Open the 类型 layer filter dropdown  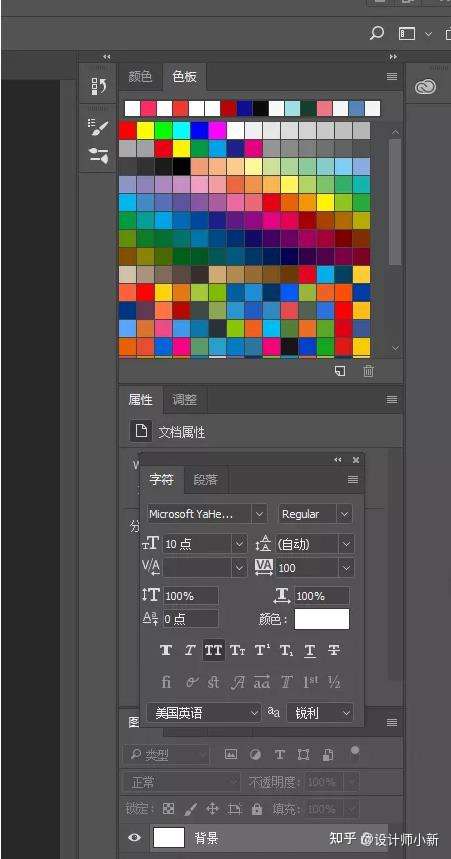(x=166, y=755)
